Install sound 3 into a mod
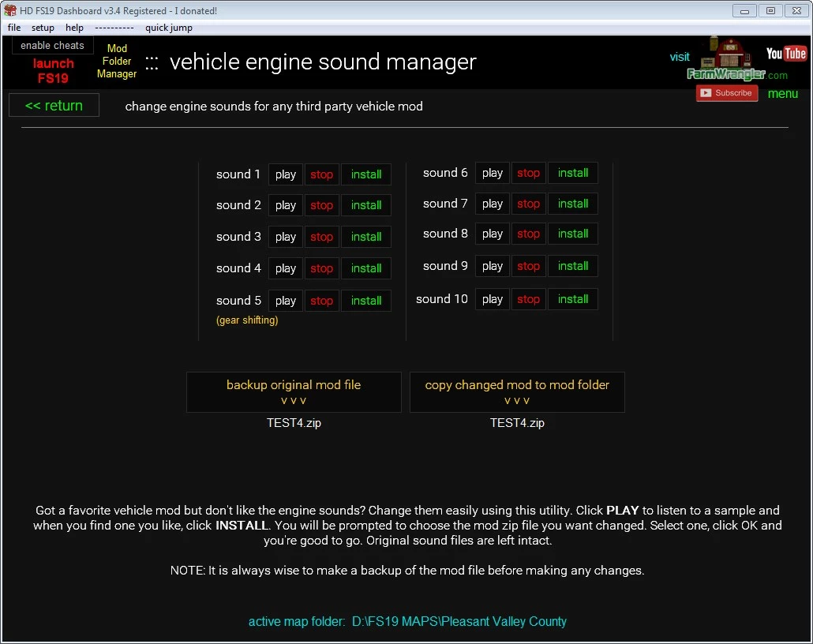Image resolution: width=813 pixels, height=644 pixels. point(365,237)
